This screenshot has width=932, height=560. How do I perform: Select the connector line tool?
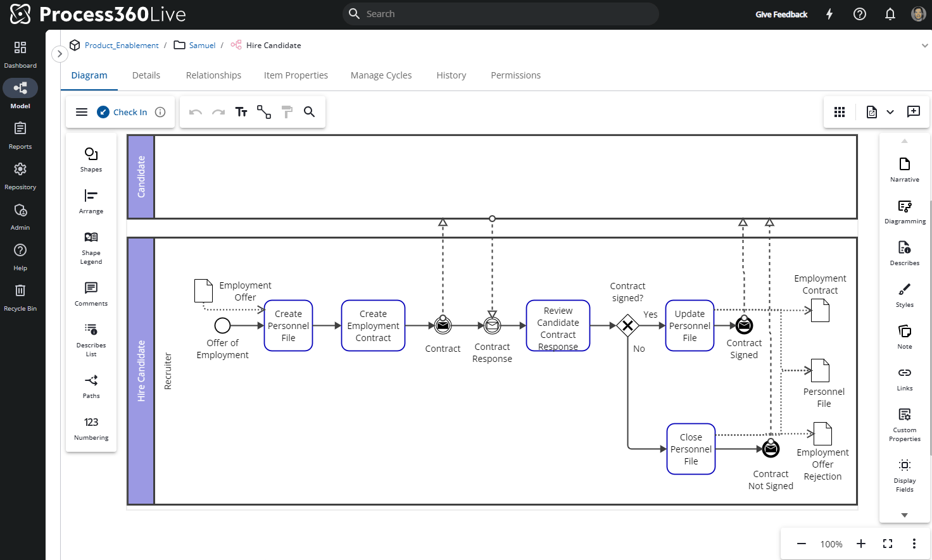click(x=264, y=112)
